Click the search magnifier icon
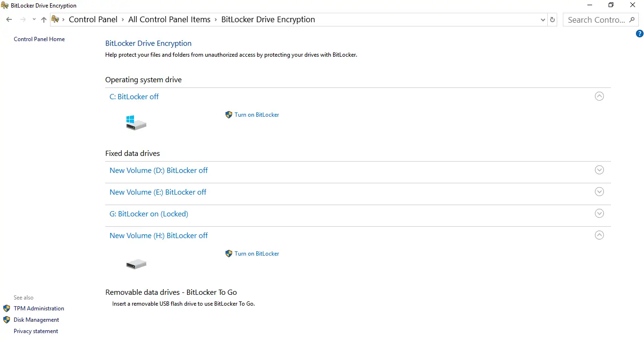 click(632, 19)
